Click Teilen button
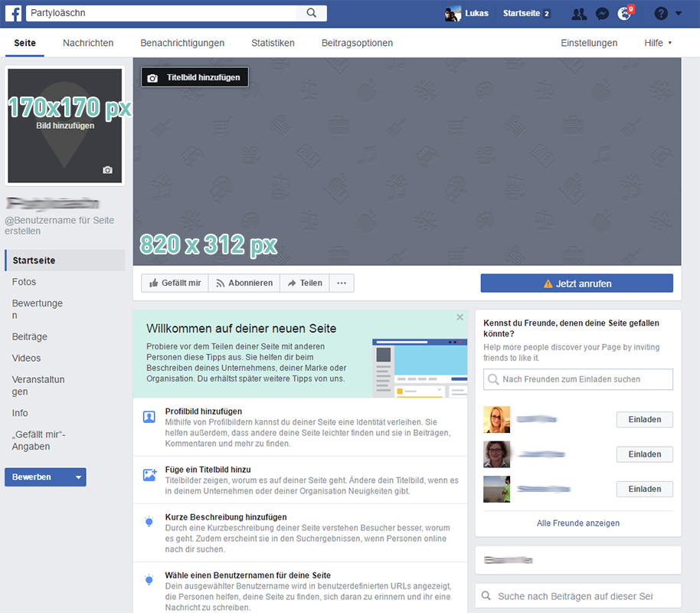The height and width of the screenshot is (613, 700). pyautogui.click(x=305, y=284)
